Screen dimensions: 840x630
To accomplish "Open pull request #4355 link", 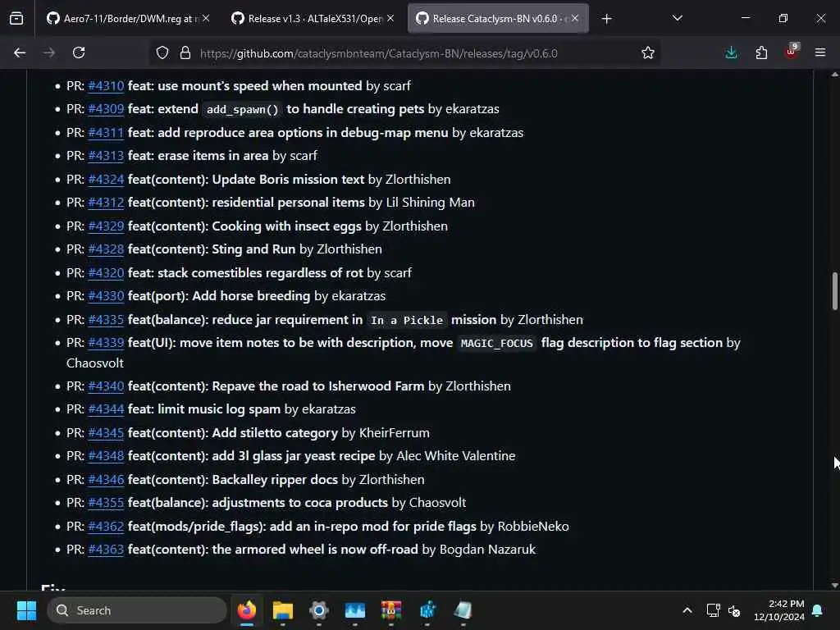I will [106, 503].
